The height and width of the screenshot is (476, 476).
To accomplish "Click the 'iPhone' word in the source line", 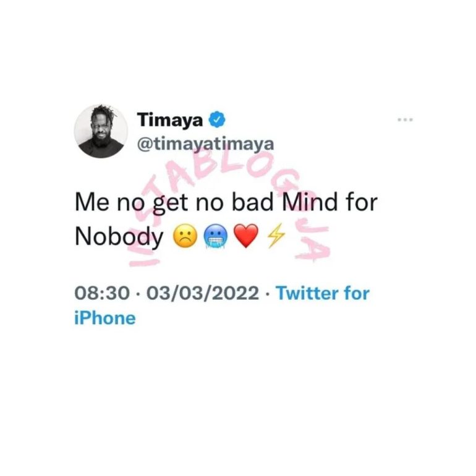I will click(x=105, y=318).
